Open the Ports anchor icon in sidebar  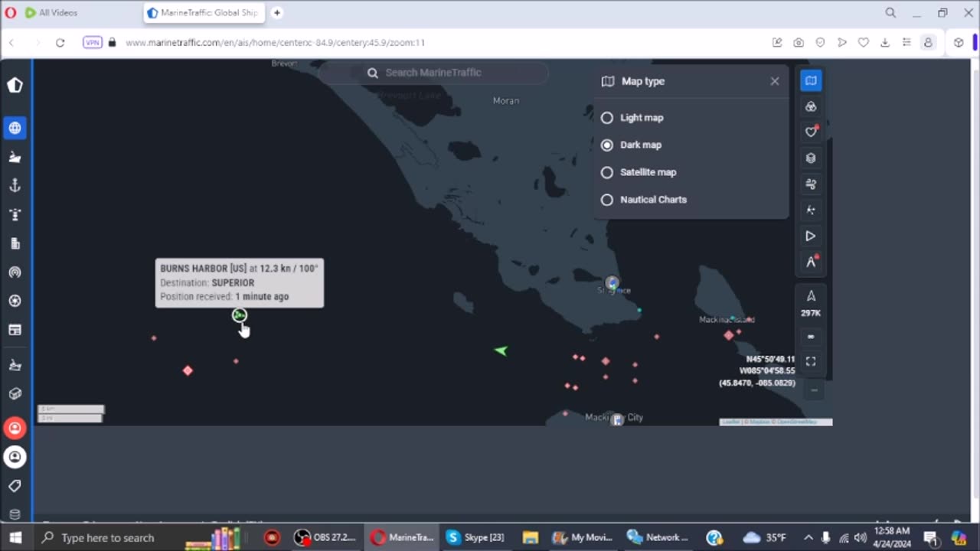(x=15, y=185)
